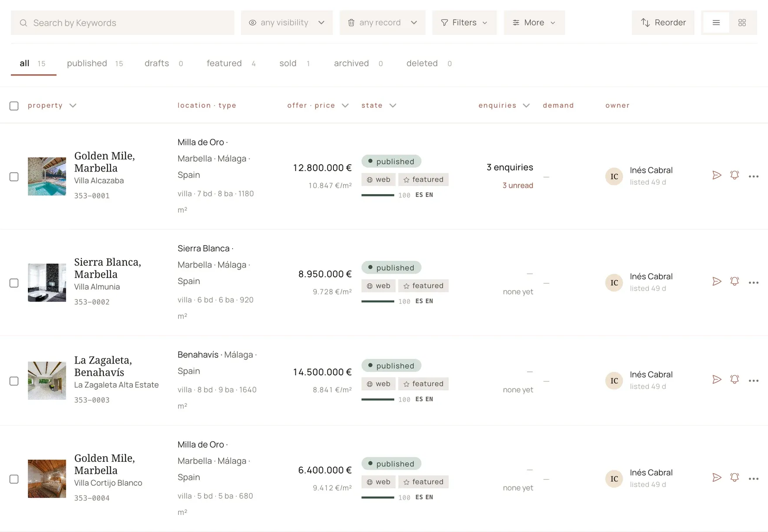Check the Villa Alcazaba row checkbox
768x532 pixels.
click(x=14, y=177)
